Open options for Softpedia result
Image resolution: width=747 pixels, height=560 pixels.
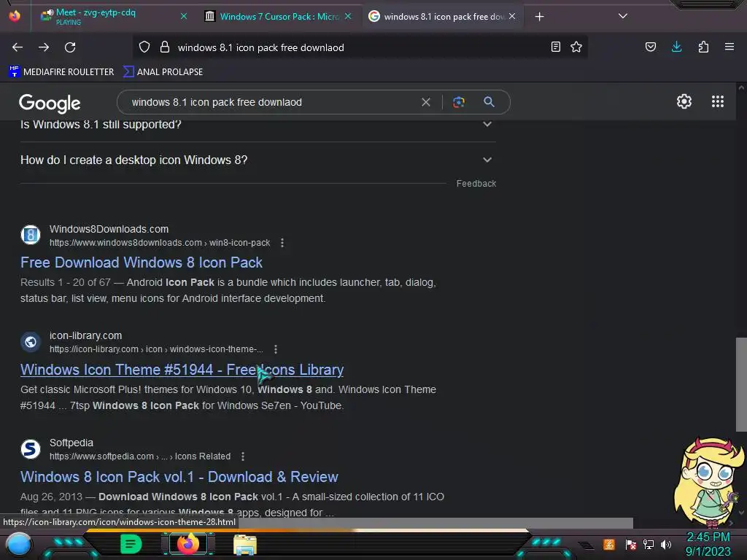point(242,456)
